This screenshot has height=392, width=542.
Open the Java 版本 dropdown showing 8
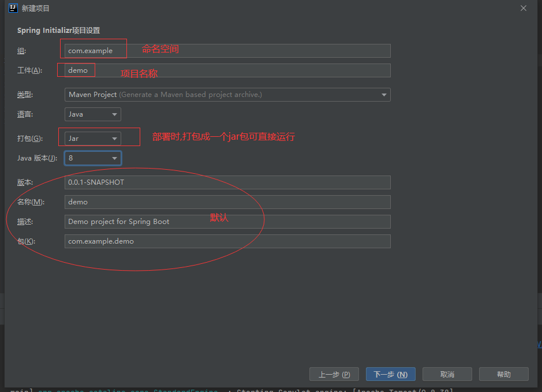click(92, 158)
